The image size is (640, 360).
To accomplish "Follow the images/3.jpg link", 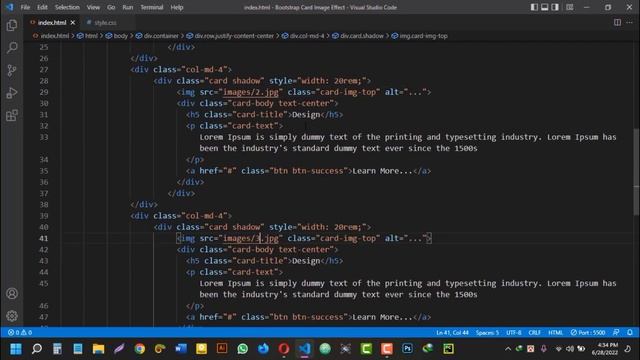I will pos(251,238).
